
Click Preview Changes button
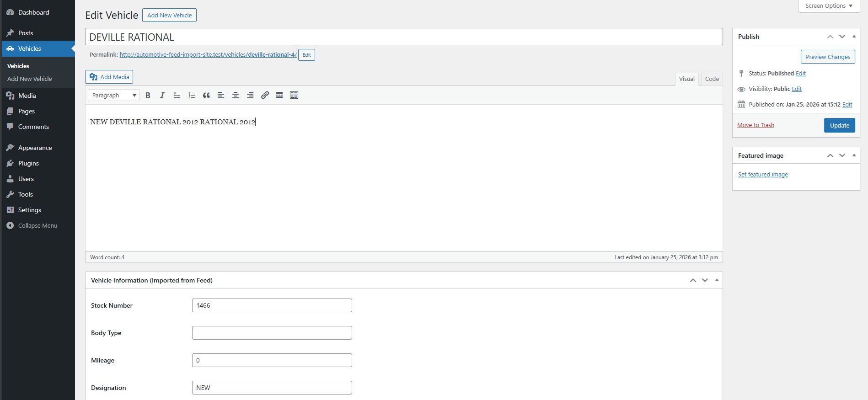click(x=828, y=57)
